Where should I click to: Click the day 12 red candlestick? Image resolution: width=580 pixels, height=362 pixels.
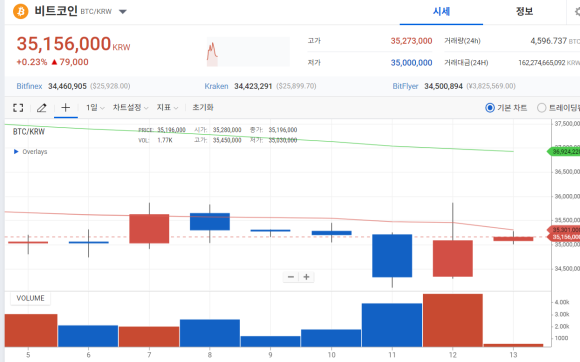[x=453, y=258]
